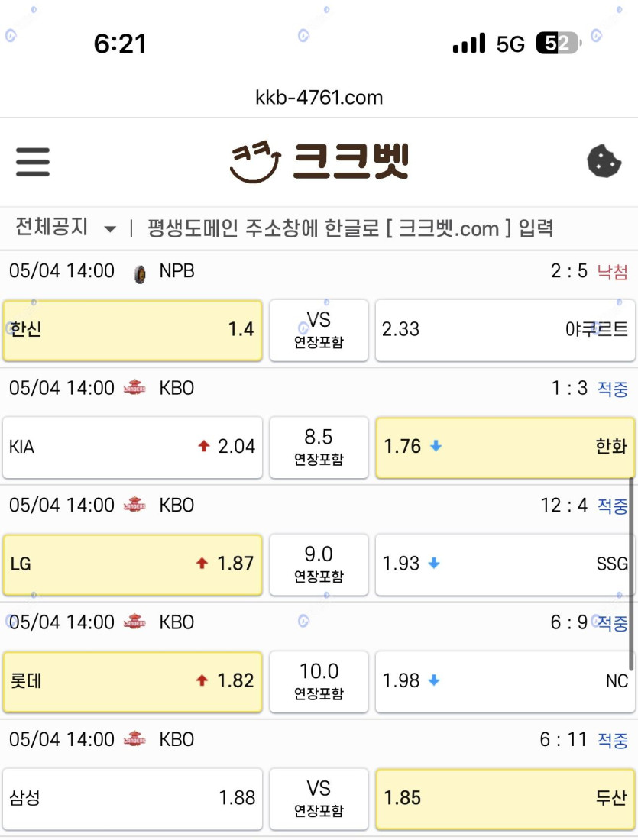Click the dropdown arrow next to 전체공지
The width and height of the screenshot is (638, 840).
coord(110,229)
